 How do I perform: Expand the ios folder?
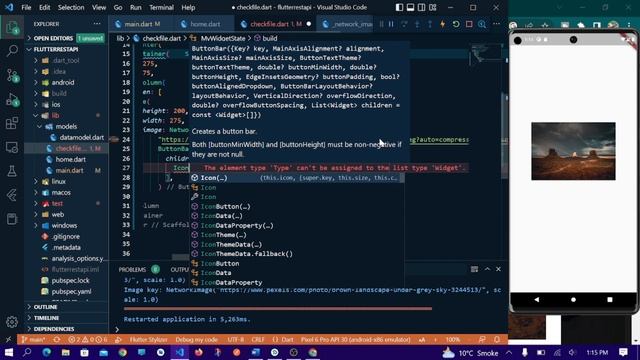[x=56, y=104]
